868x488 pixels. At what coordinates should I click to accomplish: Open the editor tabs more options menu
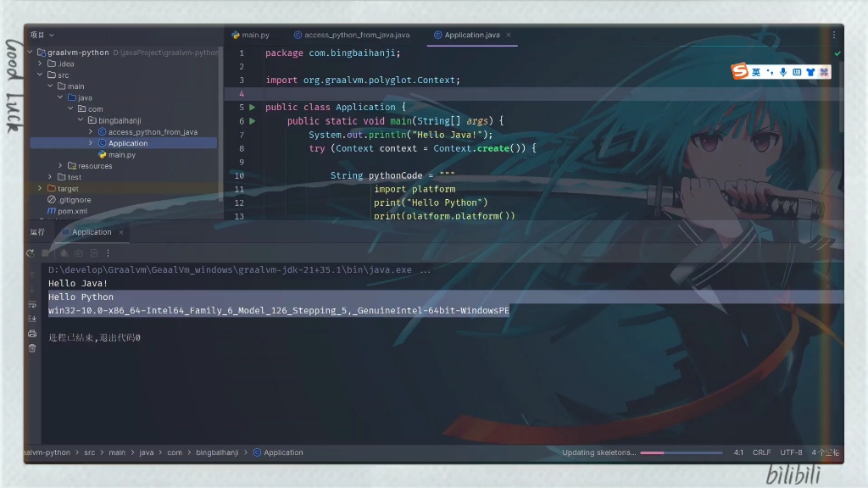pyautogui.click(x=834, y=35)
